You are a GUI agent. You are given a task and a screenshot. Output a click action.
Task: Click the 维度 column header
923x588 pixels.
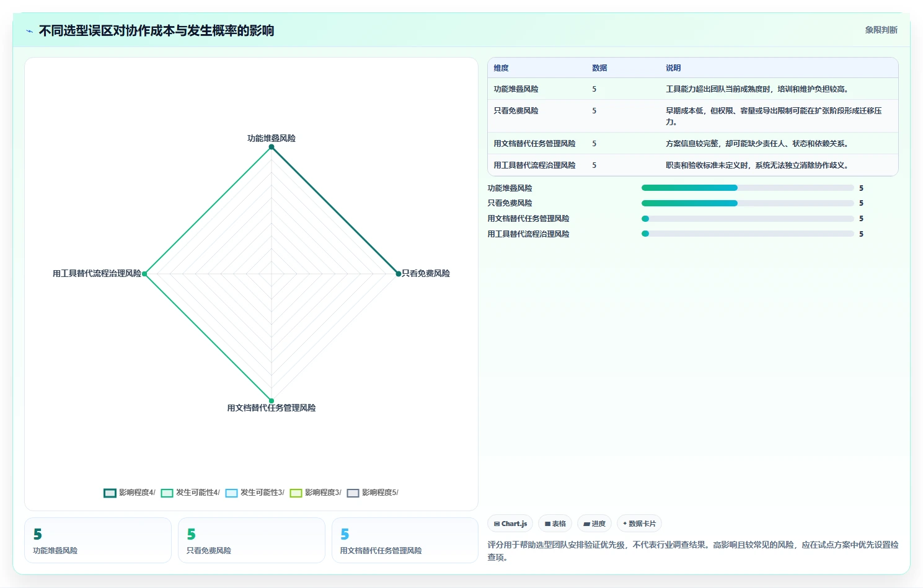click(501, 68)
